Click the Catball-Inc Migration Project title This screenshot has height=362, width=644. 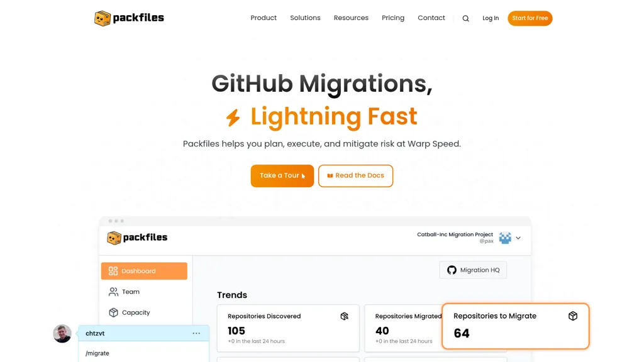coord(455,234)
